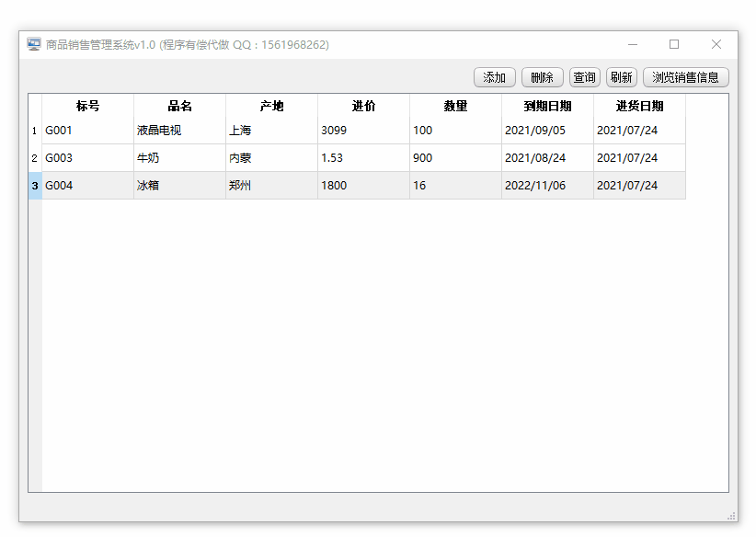Click the 数量 column header
Viewport: 756px width, 537px height.
tap(456, 106)
